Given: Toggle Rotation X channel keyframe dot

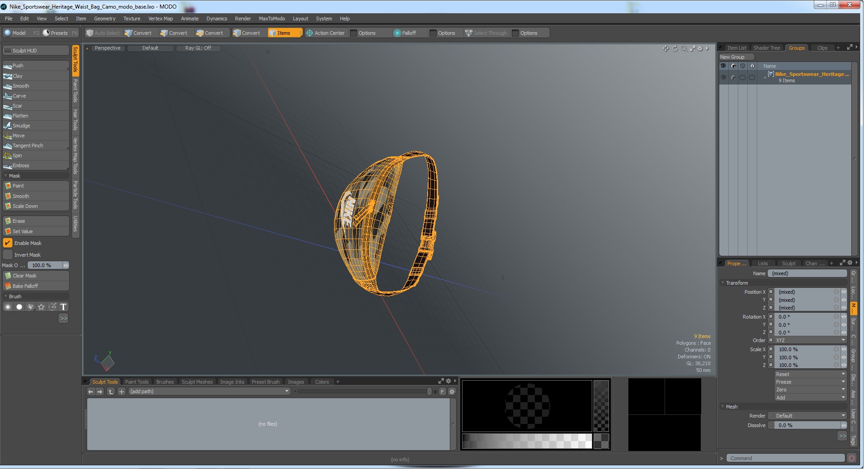Looking at the screenshot, I should pyautogui.click(x=771, y=317).
